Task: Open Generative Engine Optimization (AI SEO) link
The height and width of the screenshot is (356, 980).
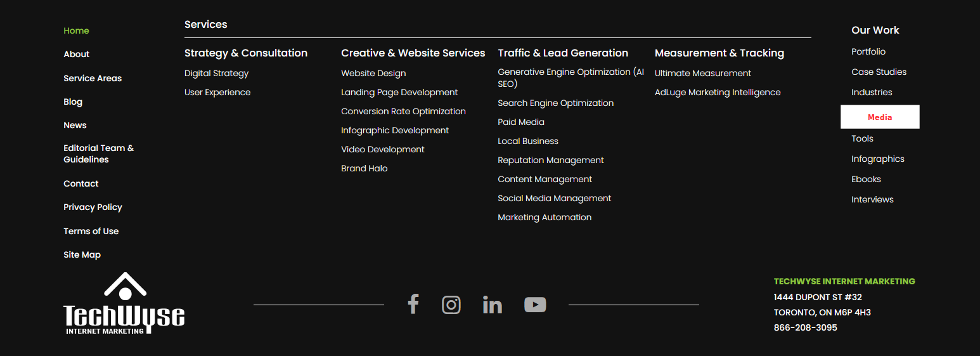Action: [x=571, y=77]
